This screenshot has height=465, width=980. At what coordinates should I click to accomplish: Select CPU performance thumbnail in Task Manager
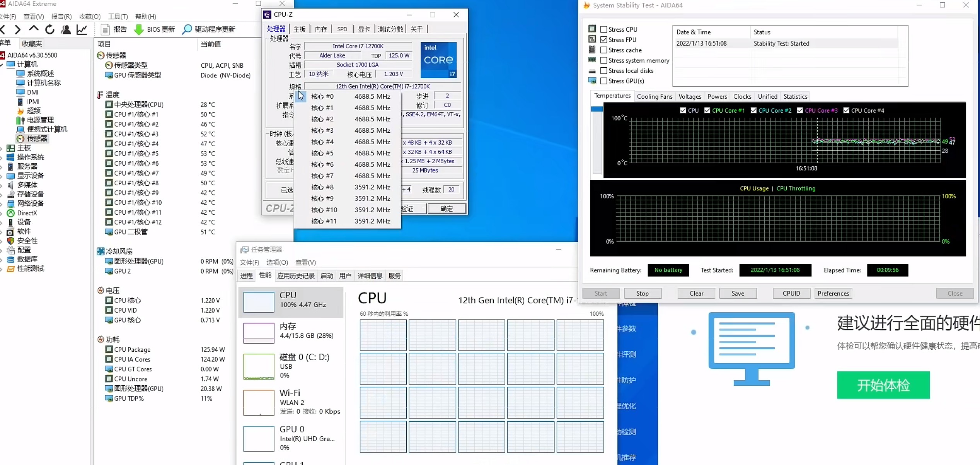259,302
